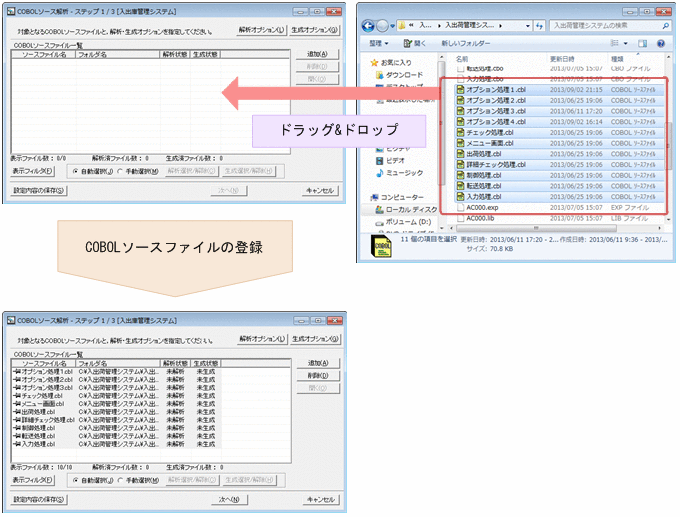The image size is (680, 517).
Task: Click the コンピューター icon in the navigation pane
Action: pos(374,197)
